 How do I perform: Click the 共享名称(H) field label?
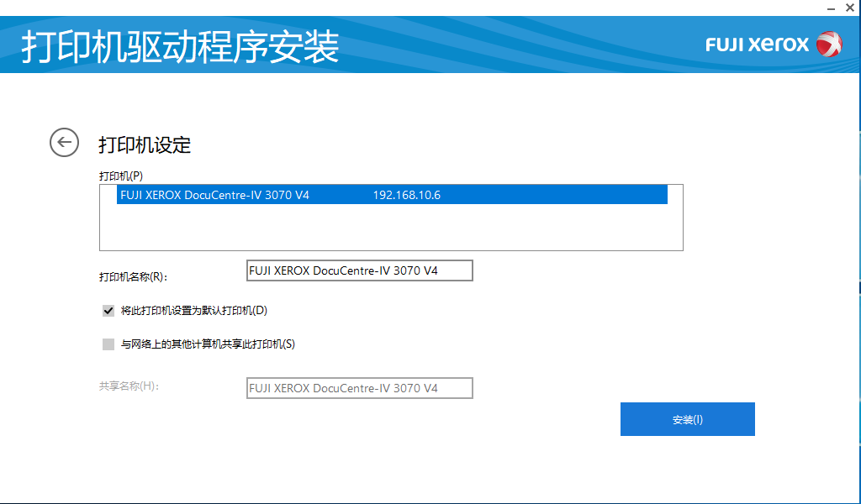[129, 386]
